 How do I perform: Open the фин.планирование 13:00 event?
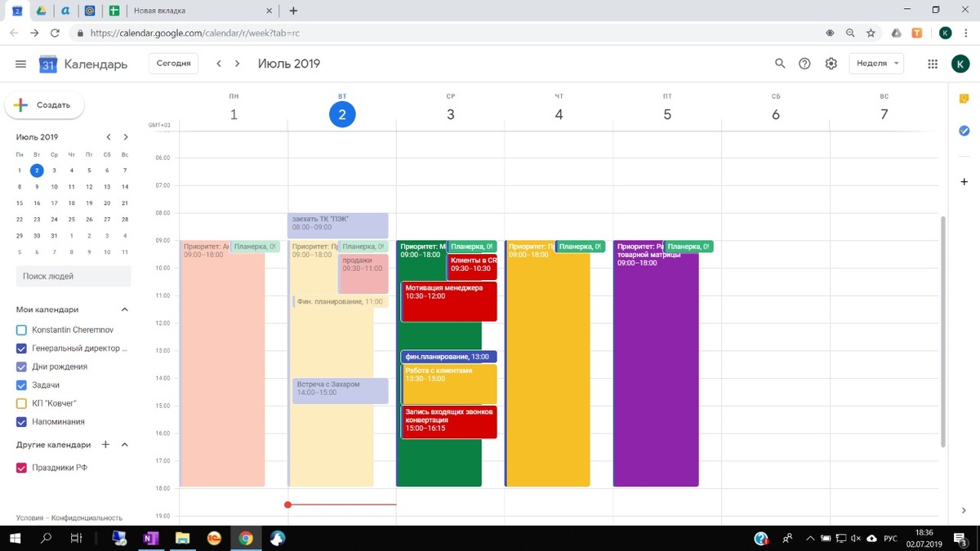click(x=449, y=357)
